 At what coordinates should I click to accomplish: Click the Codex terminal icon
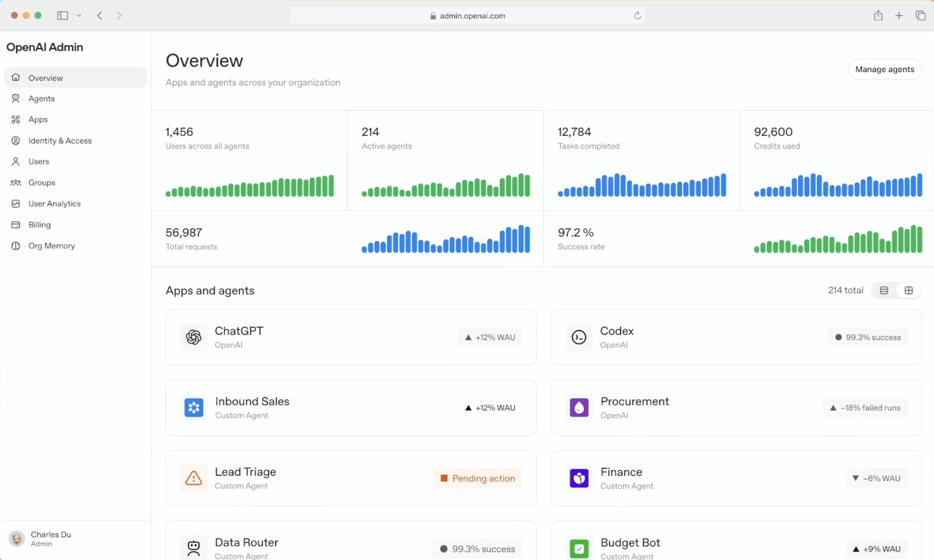[x=579, y=337]
